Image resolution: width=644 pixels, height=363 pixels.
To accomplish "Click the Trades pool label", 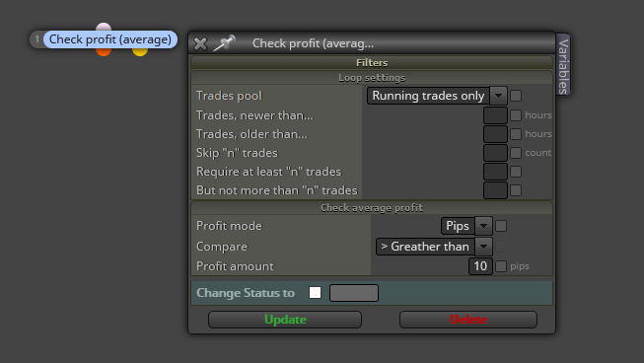I will pos(229,96).
